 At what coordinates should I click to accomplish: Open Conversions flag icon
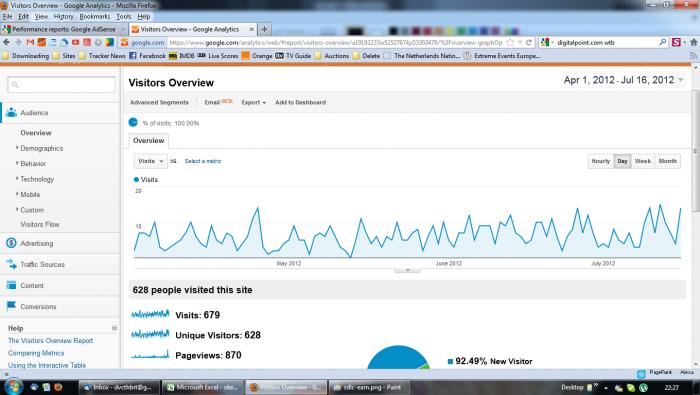[11, 306]
